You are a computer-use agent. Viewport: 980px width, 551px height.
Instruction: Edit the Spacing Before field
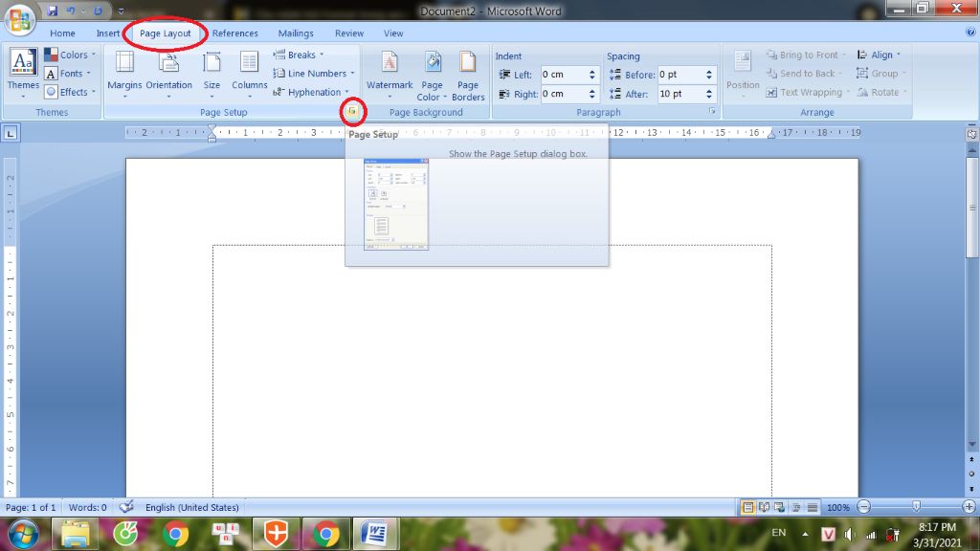[680, 75]
